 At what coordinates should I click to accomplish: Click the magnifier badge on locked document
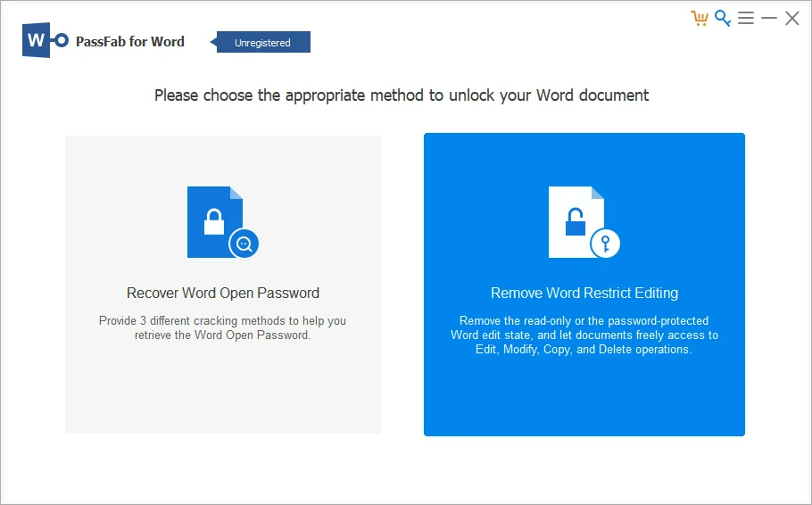(x=244, y=243)
